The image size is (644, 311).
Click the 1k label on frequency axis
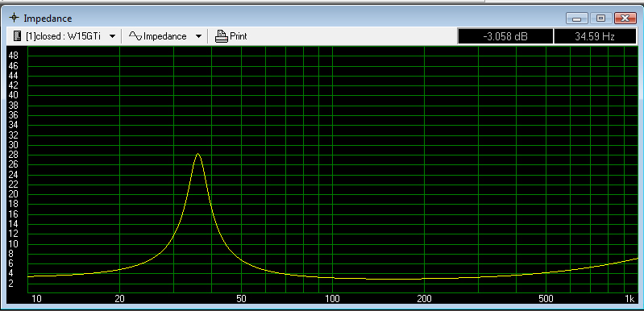[629, 299]
